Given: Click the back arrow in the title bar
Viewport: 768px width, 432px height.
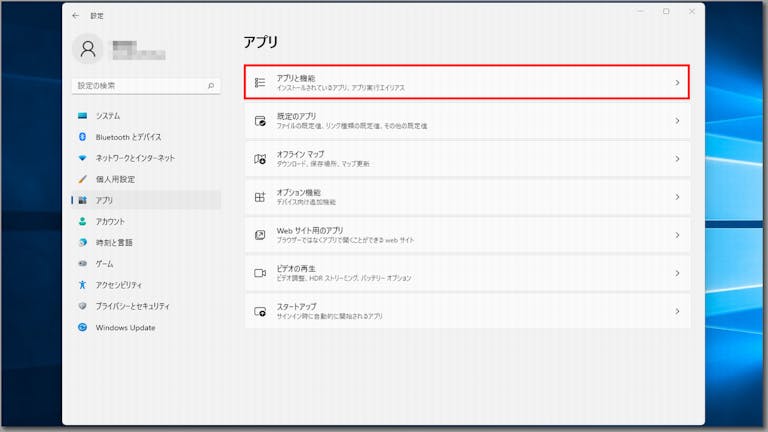Looking at the screenshot, I should tap(75, 16).
